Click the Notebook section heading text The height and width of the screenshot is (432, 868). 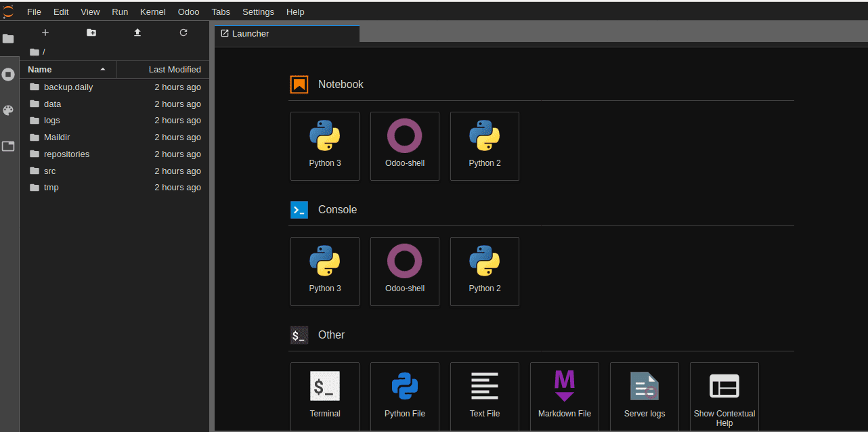pos(341,85)
